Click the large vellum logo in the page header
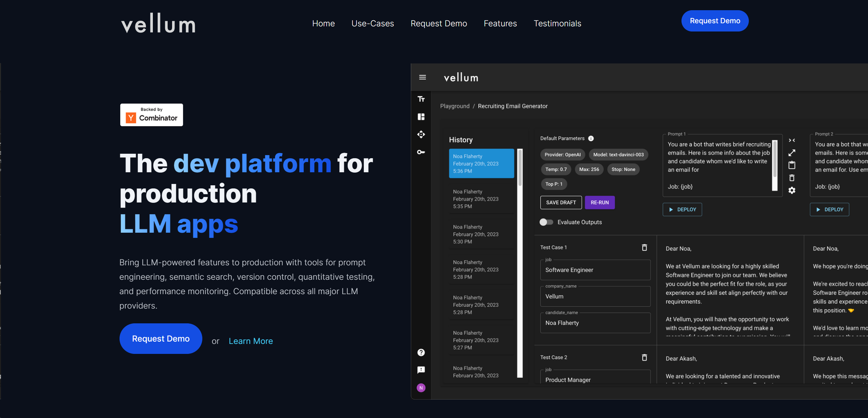 [158, 23]
